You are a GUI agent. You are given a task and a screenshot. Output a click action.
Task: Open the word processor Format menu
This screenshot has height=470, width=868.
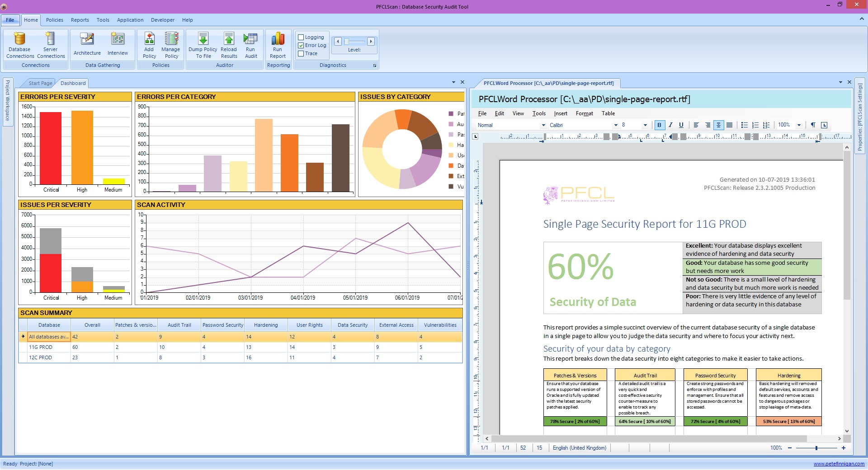(585, 113)
